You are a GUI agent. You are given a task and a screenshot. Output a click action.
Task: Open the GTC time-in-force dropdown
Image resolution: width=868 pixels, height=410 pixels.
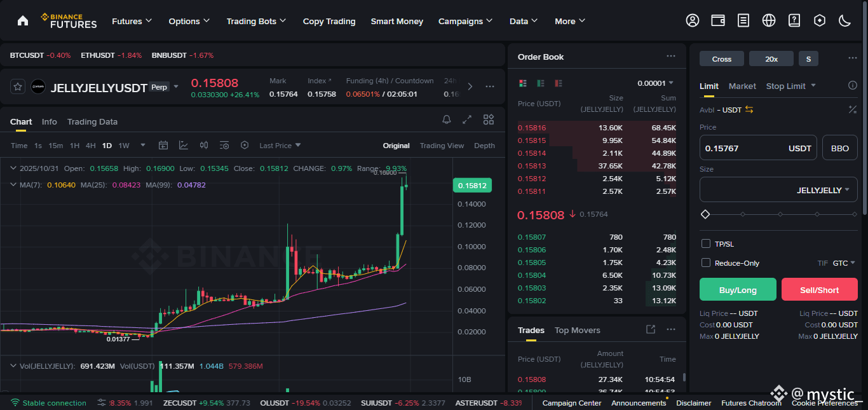[844, 263]
